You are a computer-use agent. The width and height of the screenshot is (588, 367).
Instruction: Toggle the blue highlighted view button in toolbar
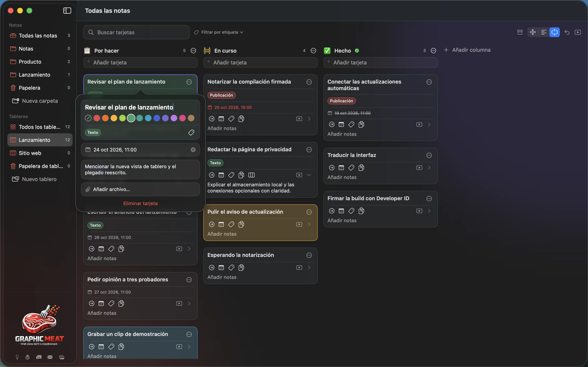[555, 32]
